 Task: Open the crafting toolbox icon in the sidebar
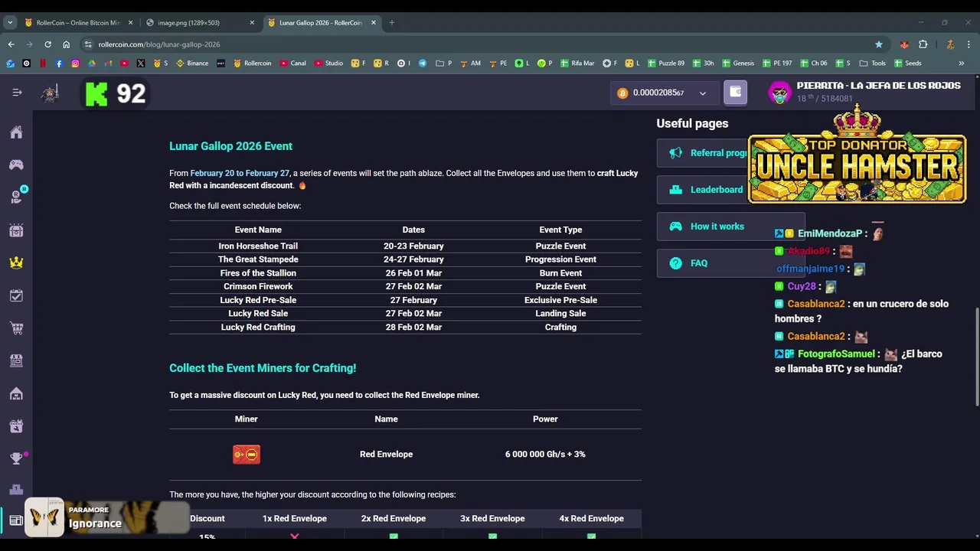16,426
